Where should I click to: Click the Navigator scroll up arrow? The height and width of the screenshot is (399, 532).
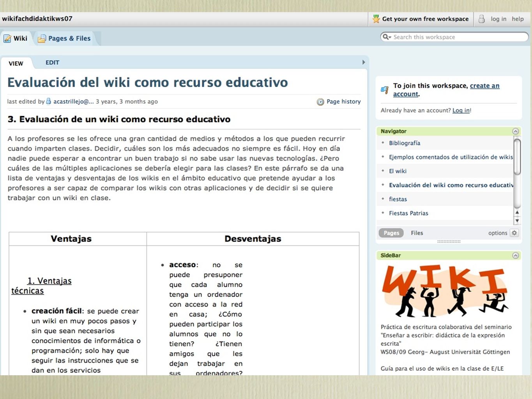click(x=517, y=212)
